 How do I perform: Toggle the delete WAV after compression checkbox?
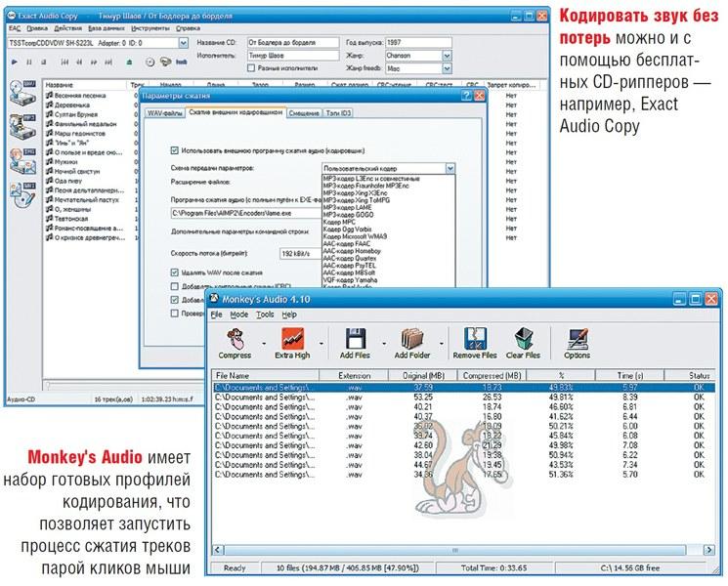[175, 272]
